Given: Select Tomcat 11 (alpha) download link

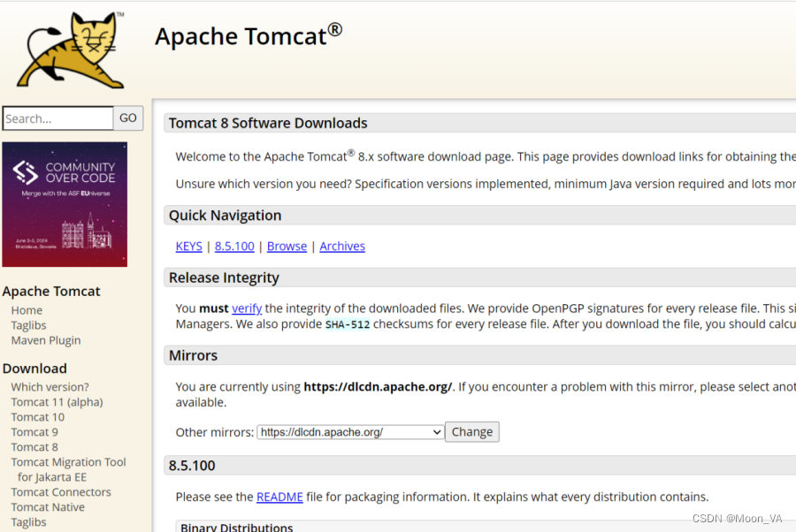Looking at the screenshot, I should [57, 402].
